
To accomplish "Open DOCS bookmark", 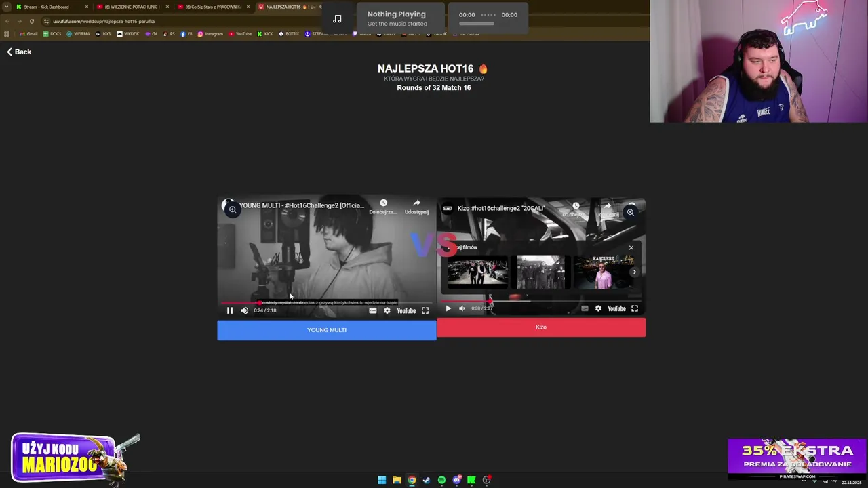I will (52, 33).
